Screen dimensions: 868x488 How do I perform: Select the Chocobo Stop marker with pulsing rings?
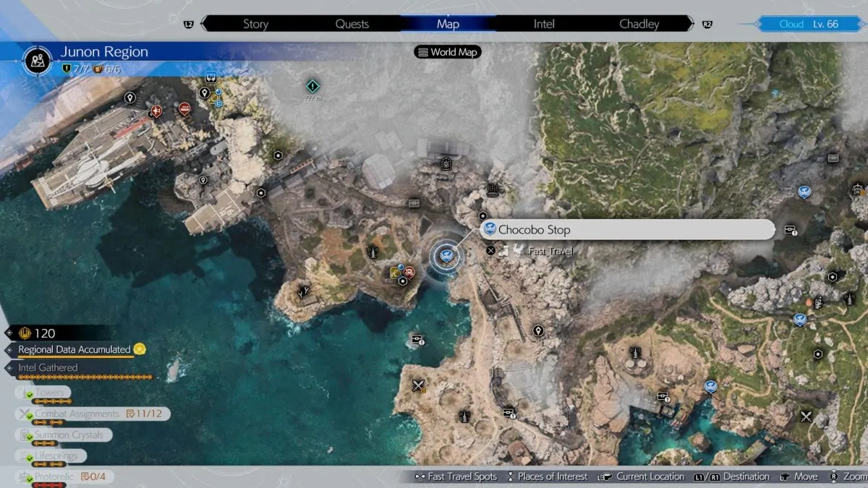pyautogui.click(x=446, y=254)
